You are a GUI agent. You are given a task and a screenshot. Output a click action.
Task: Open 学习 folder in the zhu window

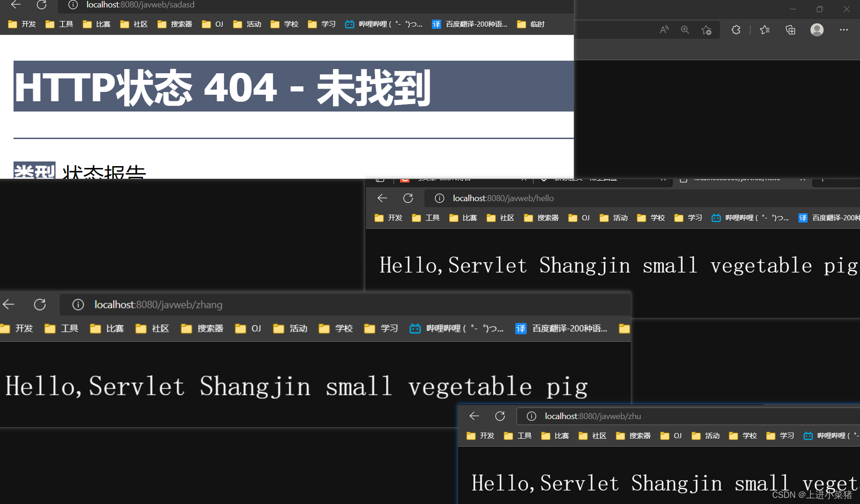click(780, 436)
